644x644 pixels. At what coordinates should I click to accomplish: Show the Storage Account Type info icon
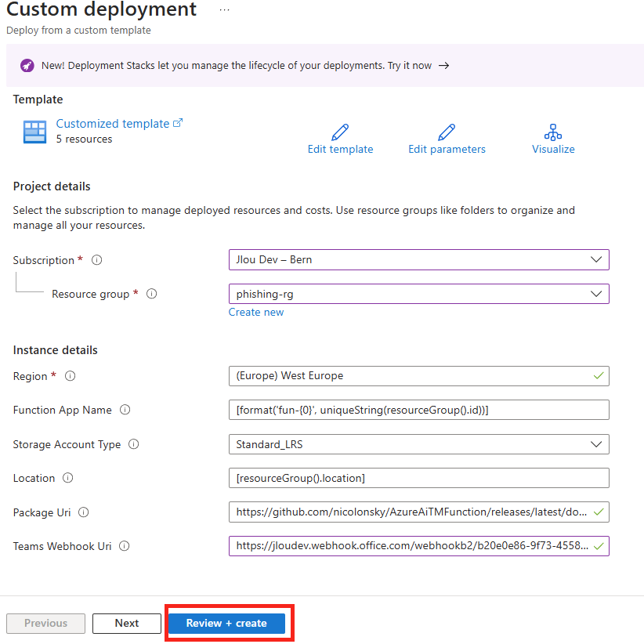133,444
